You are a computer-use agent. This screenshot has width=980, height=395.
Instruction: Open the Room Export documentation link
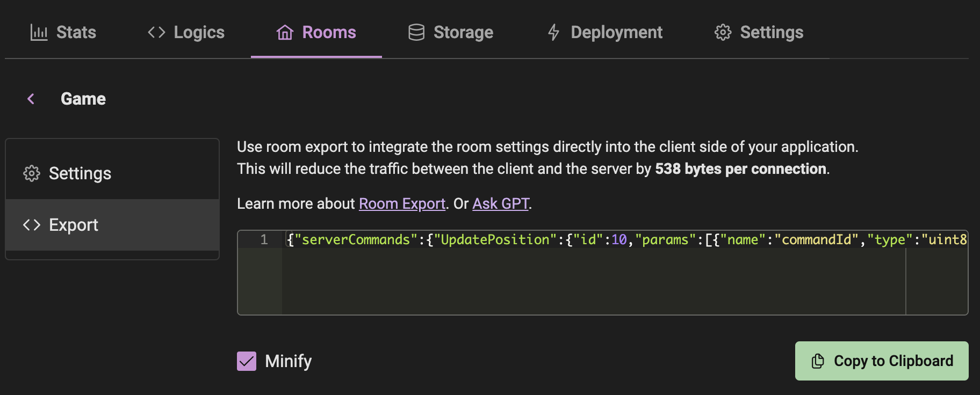[x=402, y=204]
